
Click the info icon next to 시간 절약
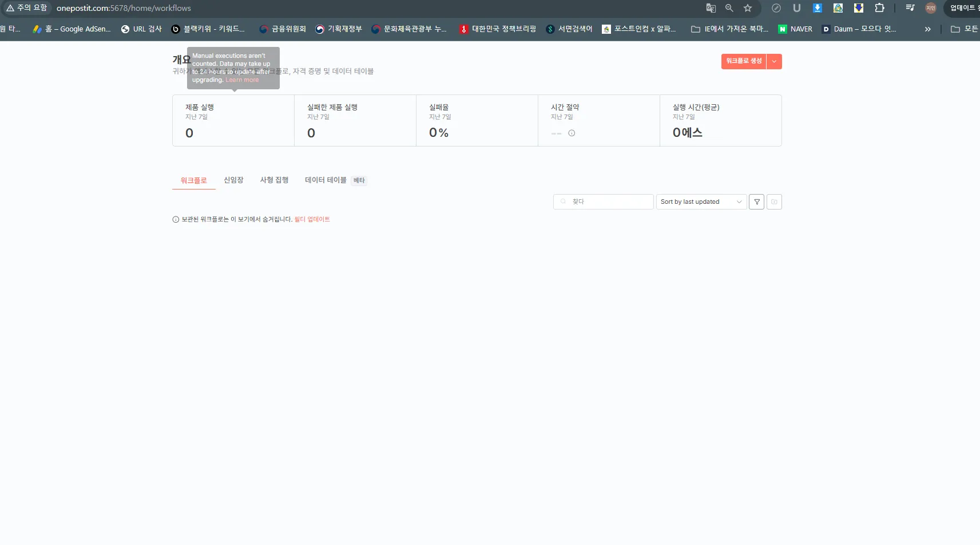point(572,133)
